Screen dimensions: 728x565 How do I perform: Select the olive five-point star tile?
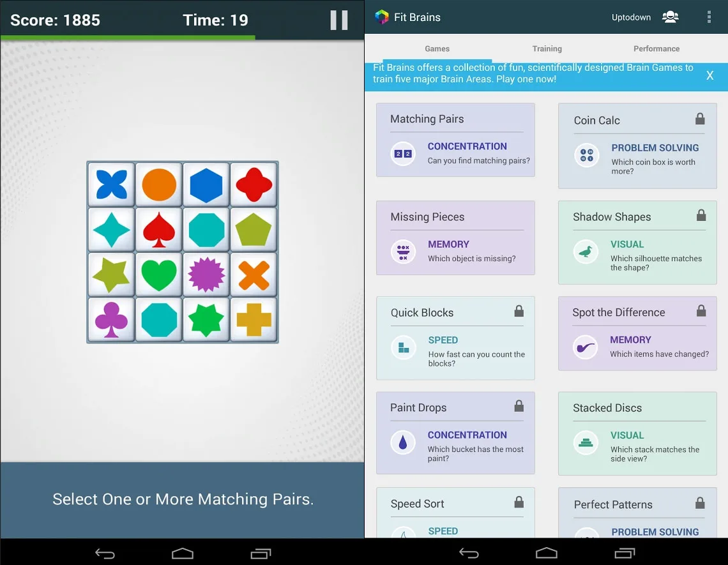(111, 275)
